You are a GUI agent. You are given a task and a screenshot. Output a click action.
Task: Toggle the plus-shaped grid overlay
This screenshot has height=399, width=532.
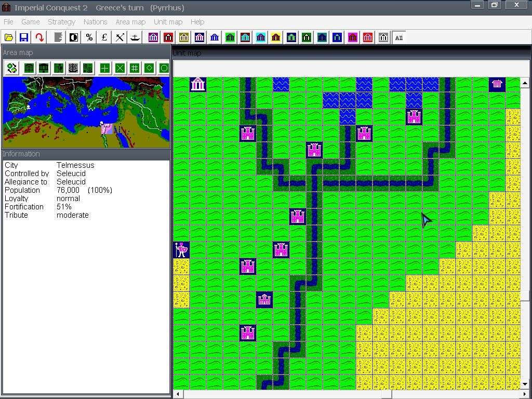105,68
